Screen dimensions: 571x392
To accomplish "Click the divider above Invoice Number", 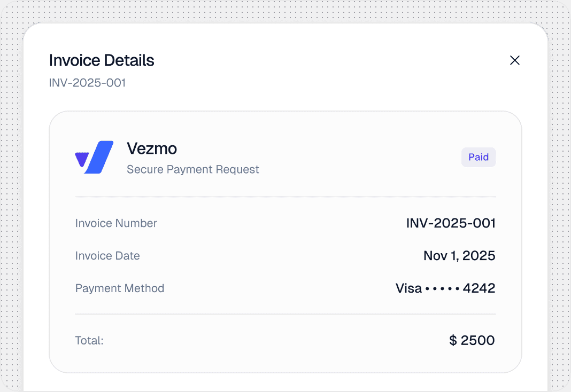I will pyautogui.click(x=285, y=197).
